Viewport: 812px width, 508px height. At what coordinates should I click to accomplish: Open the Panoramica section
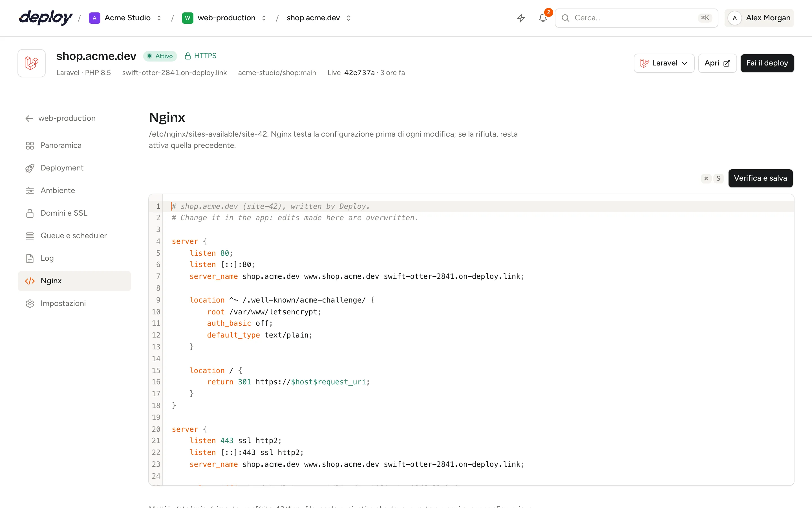[x=74, y=145]
